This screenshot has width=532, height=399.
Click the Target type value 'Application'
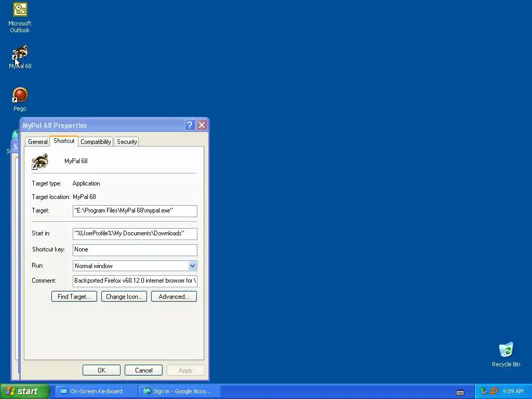tap(86, 183)
